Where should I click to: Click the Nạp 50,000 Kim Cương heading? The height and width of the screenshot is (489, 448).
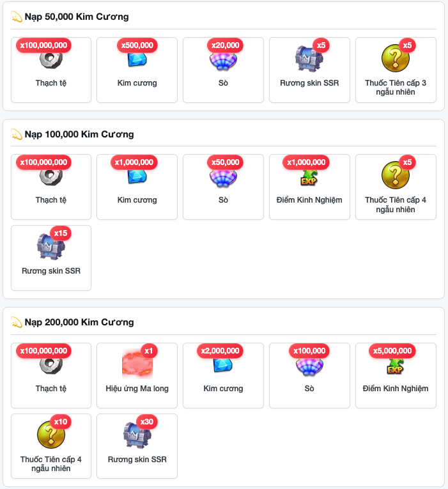(x=77, y=17)
